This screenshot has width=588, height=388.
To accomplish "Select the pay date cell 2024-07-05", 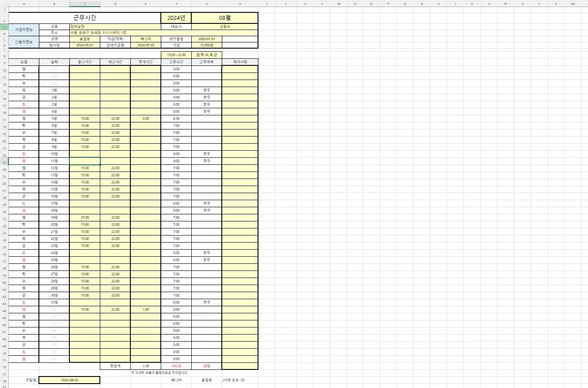I will point(146,45).
